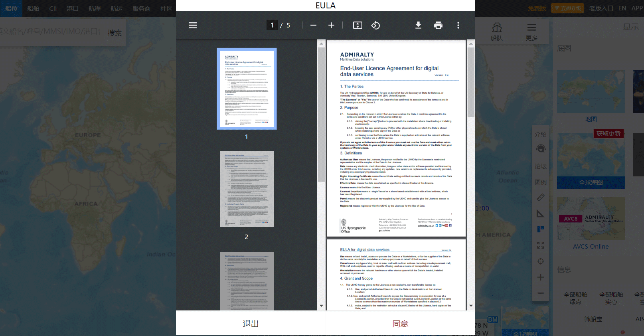Select page 3 thumbnail
Image resolution: width=644 pixels, height=336 pixels.
coord(247,281)
